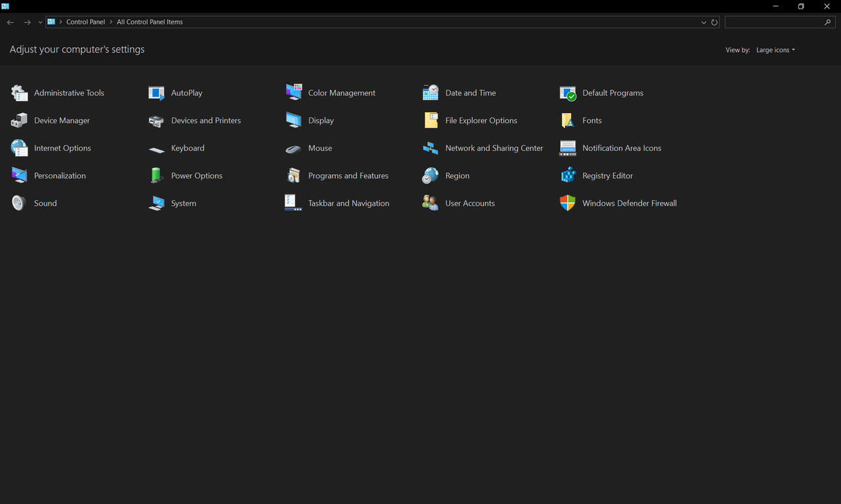Open the Programs and Features icon
Screen dimensions: 841x504
tap(294, 175)
